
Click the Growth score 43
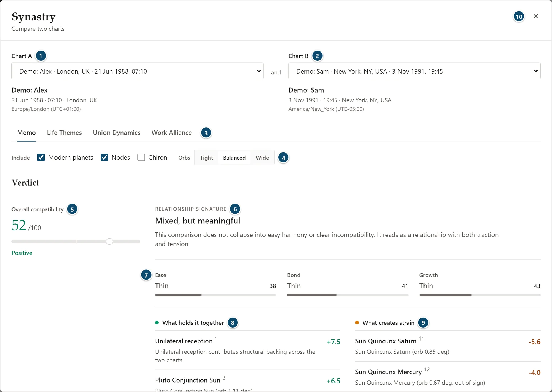537,286
